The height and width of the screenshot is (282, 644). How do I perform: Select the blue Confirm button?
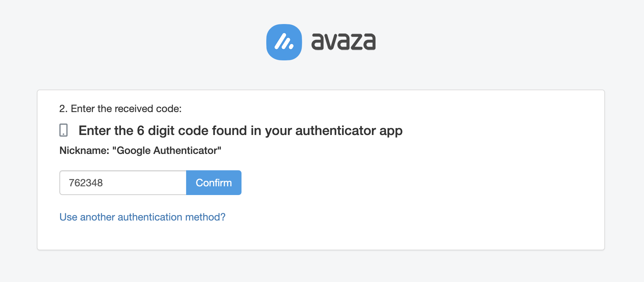(214, 183)
